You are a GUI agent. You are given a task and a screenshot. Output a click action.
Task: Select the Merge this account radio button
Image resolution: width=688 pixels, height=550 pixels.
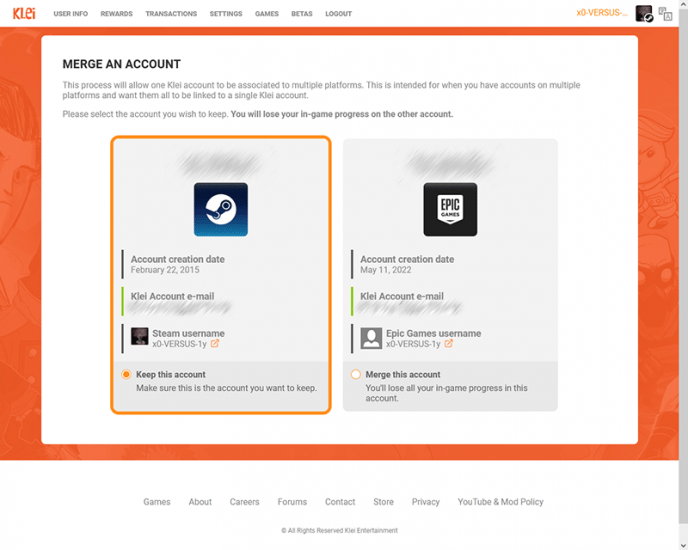click(x=356, y=374)
